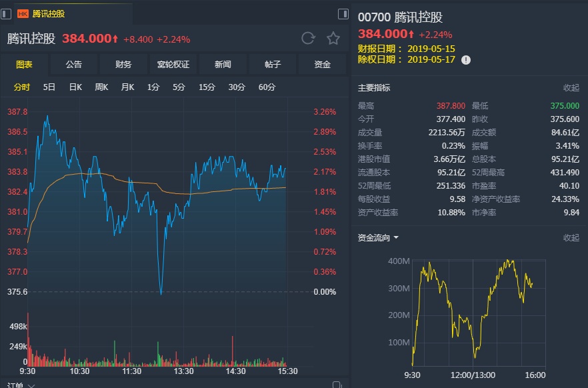Click the right panel toggle icon
The height and width of the screenshot is (388, 588).
[x=343, y=14]
